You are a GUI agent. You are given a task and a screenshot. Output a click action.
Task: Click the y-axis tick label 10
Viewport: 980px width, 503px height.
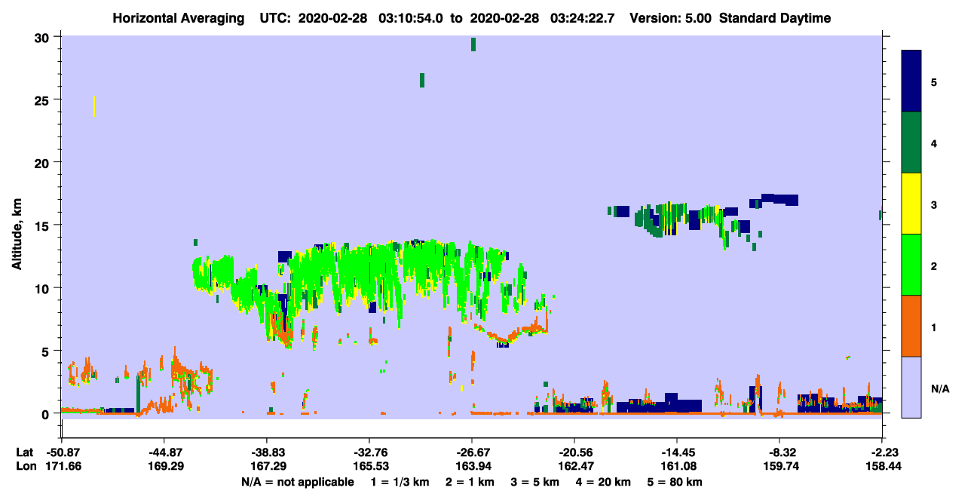coord(43,288)
